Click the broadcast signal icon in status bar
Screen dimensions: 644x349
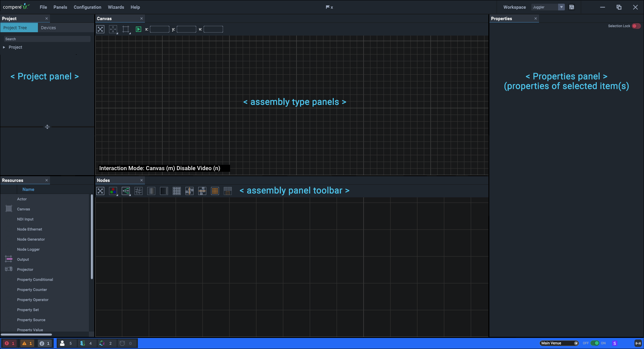pos(638,343)
